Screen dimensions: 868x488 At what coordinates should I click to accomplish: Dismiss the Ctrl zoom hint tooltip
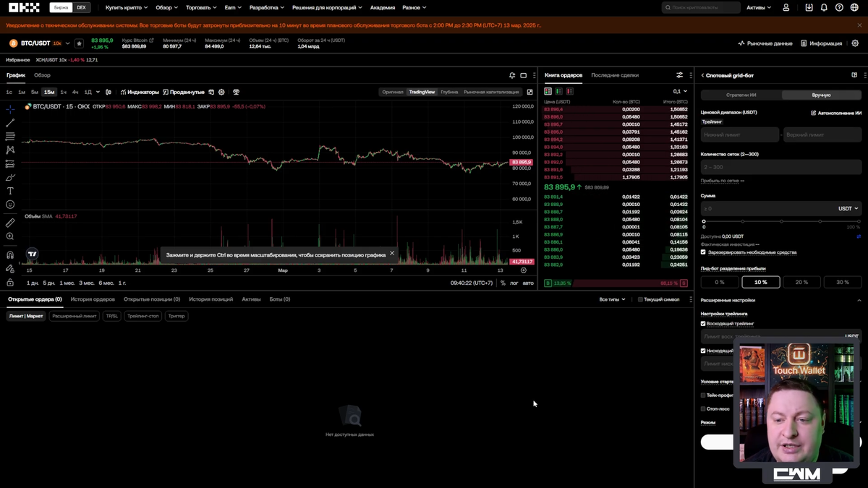(392, 253)
